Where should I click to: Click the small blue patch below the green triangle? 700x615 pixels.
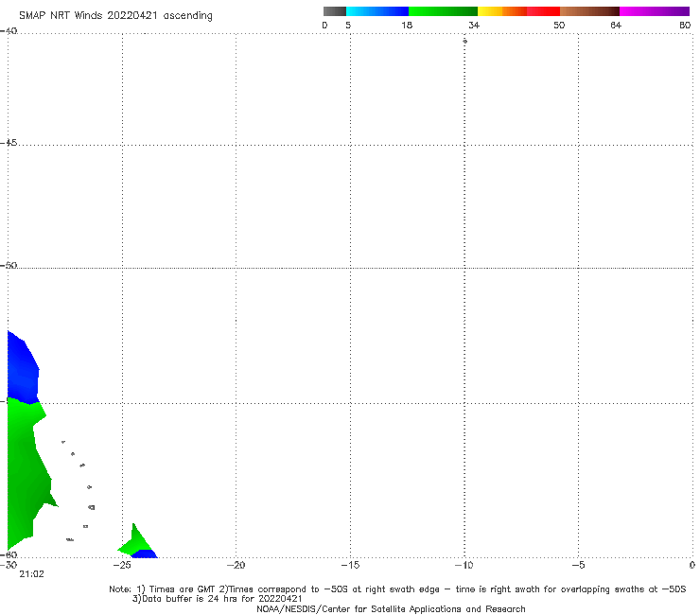tap(144, 553)
